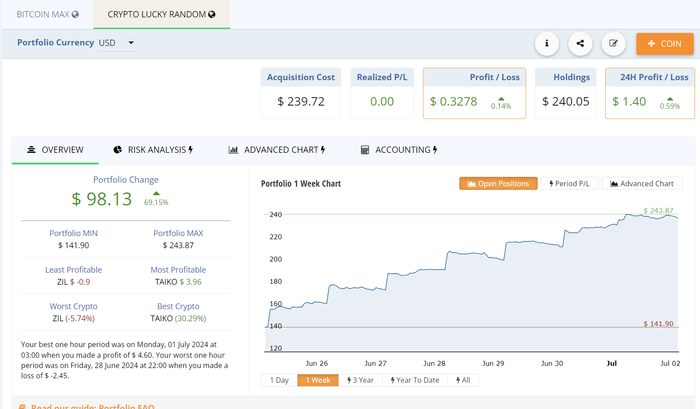This screenshot has height=409, width=700.
Task: Add a new coin to portfolio
Action: tap(665, 44)
